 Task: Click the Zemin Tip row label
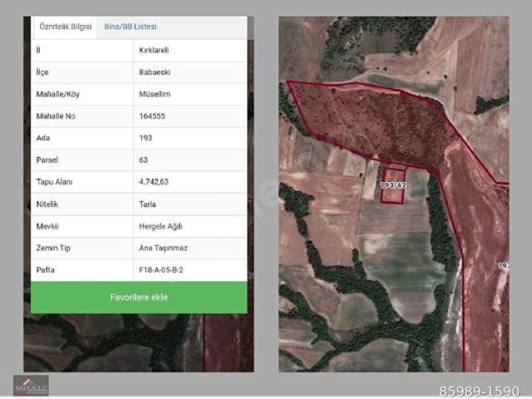pos(53,248)
